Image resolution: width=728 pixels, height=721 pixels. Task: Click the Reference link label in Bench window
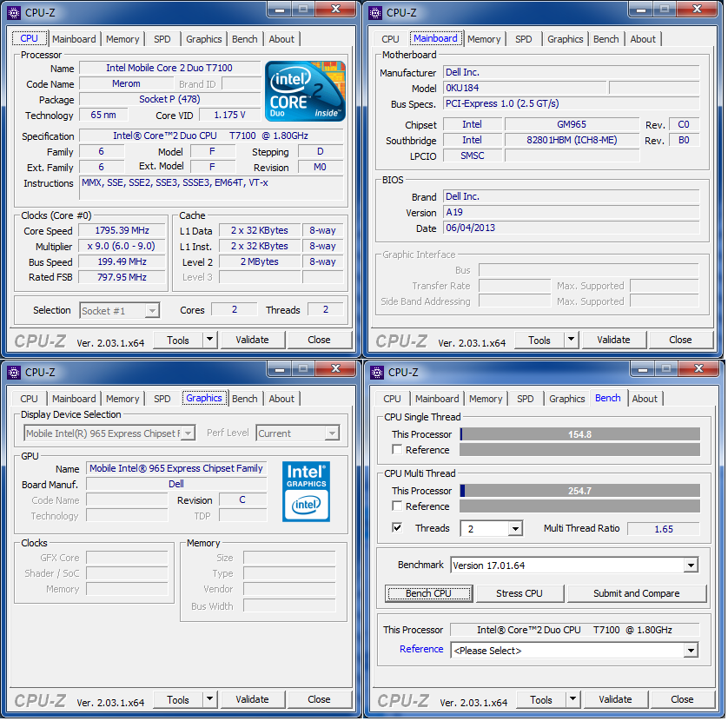[421, 649]
